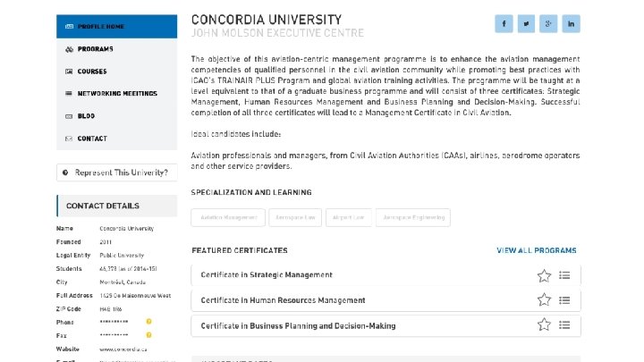The image size is (644, 362).
Task: Click Specialization and Learning heading
Action: click(x=251, y=192)
